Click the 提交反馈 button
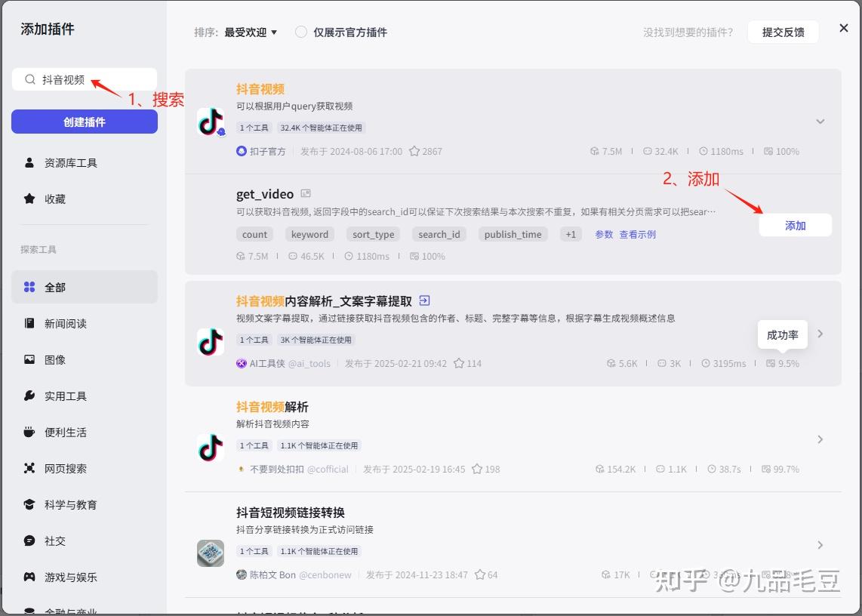Viewport: 862px width, 616px height. coord(783,32)
